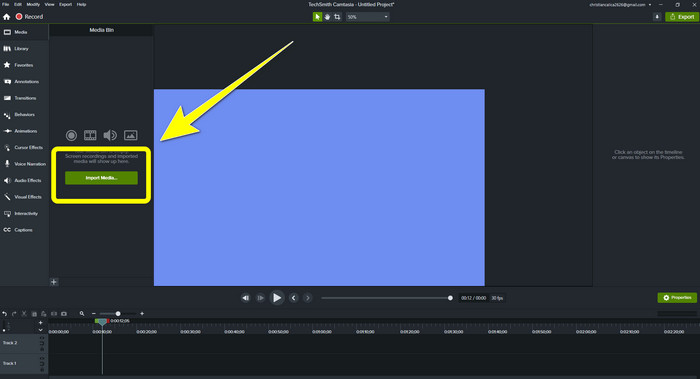Image resolution: width=700 pixels, height=379 pixels.
Task: Open the Behaviors tab
Action: (x=24, y=115)
